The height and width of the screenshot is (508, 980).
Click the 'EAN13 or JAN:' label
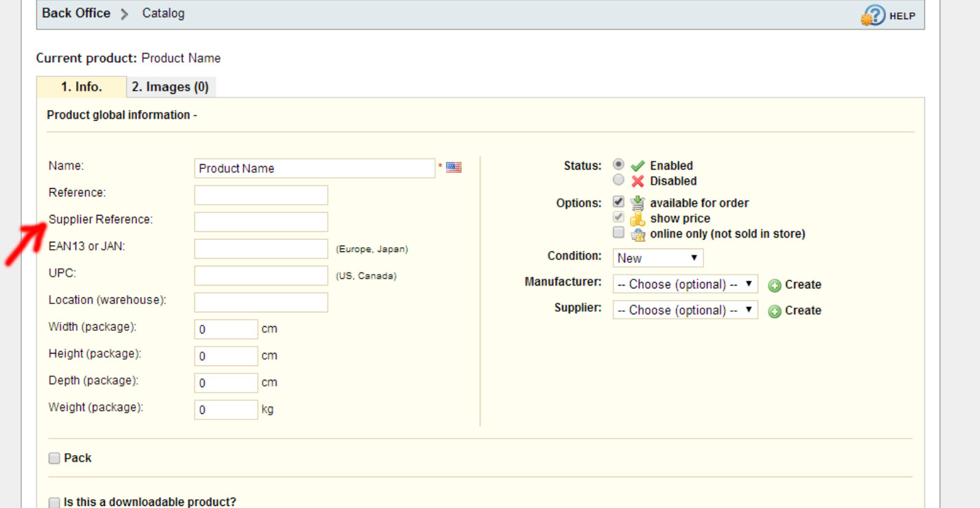[x=87, y=246]
